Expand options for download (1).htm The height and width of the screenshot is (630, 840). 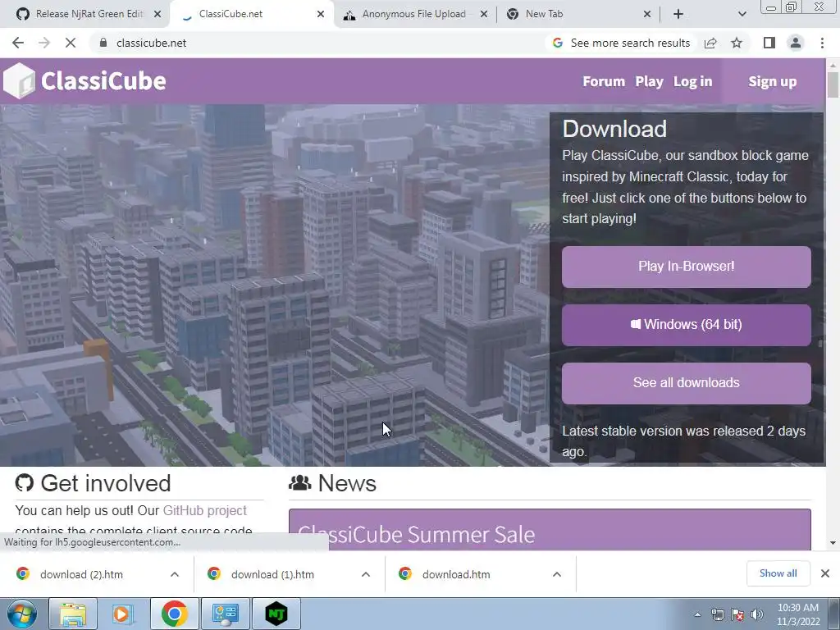[x=366, y=574]
